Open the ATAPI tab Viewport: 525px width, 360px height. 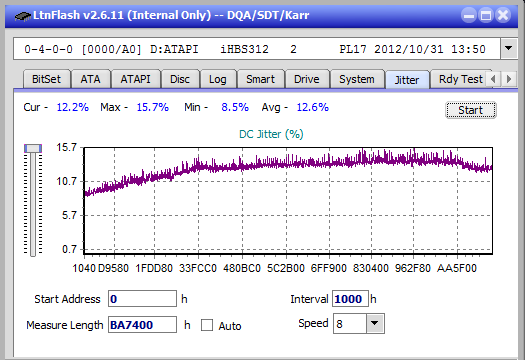coord(136,79)
